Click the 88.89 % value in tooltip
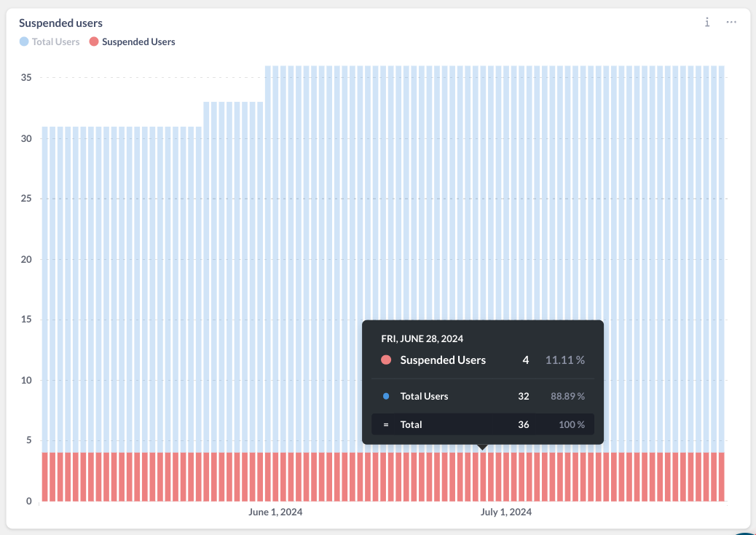 [567, 396]
